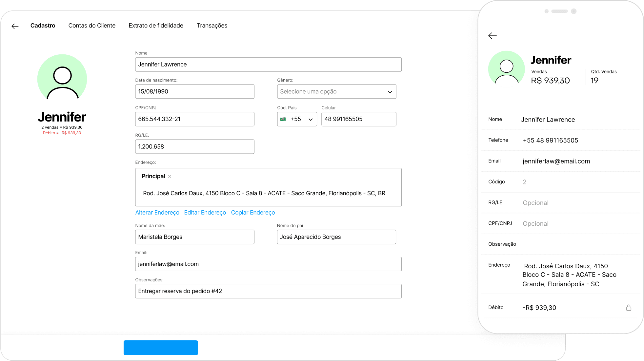Click the back arrow in phone panel
This screenshot has height=361, width=644.
pos(492,36)
